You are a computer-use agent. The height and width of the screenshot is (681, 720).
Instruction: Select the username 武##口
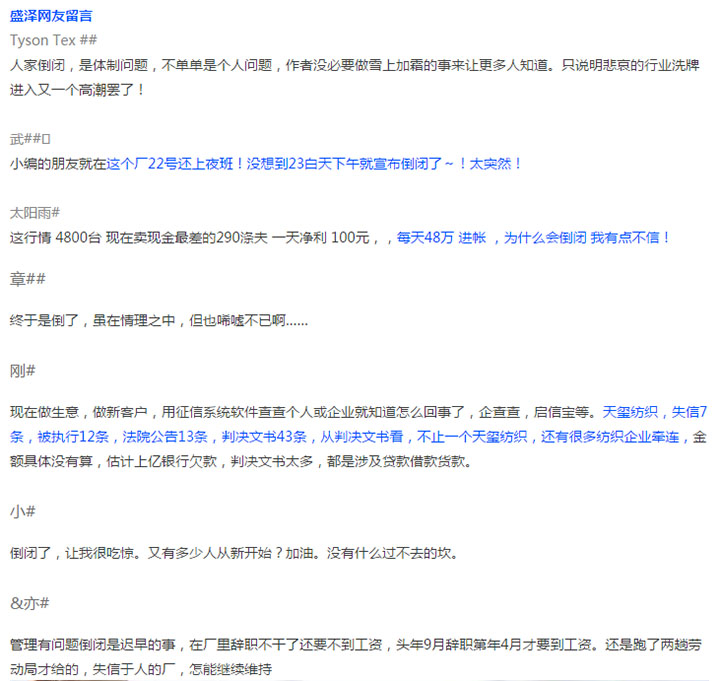[x=30, y=138]
